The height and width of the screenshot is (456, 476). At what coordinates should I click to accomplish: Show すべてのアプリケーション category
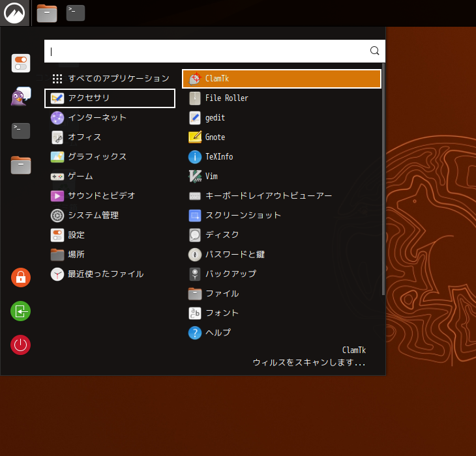click(110, 79)
